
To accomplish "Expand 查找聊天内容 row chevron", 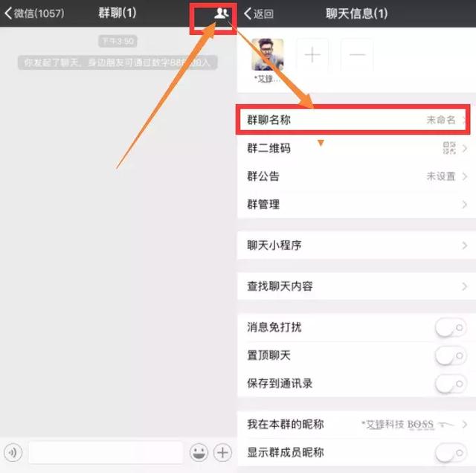I will [464, 286].
